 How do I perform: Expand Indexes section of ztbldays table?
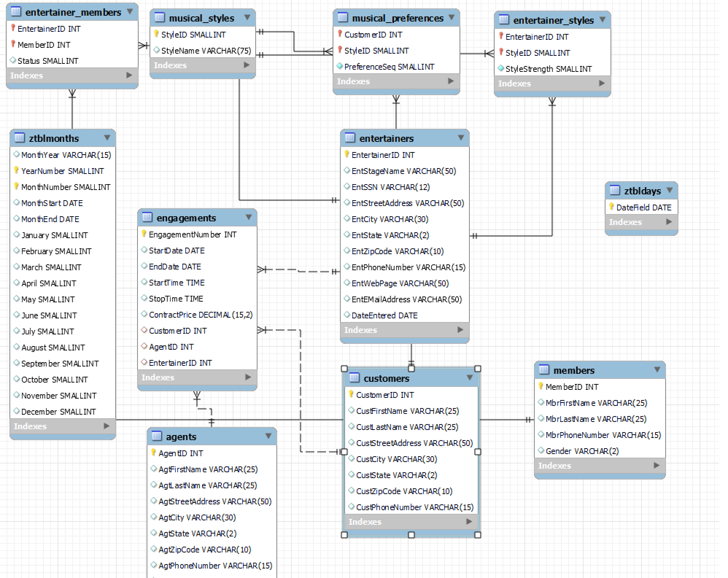[669, 222]
